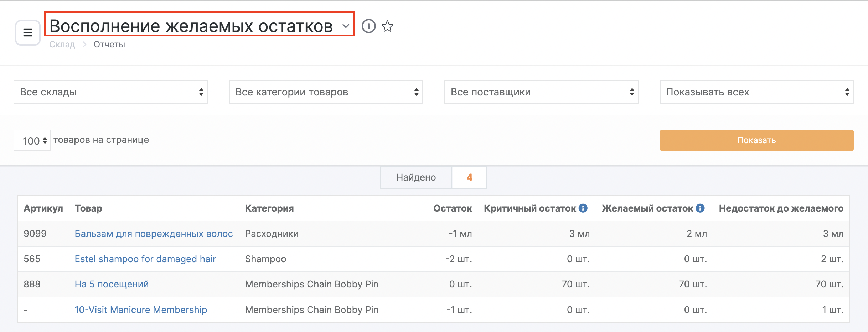Image resolution: width=868 pixels, height=332 pixels.
Task: Open the Все категории товаров dropdown
Action: pos(326,92)
